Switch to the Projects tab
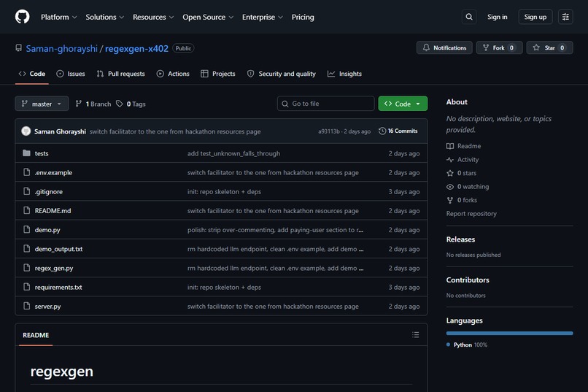588x392 pixels. pos(218,74)
